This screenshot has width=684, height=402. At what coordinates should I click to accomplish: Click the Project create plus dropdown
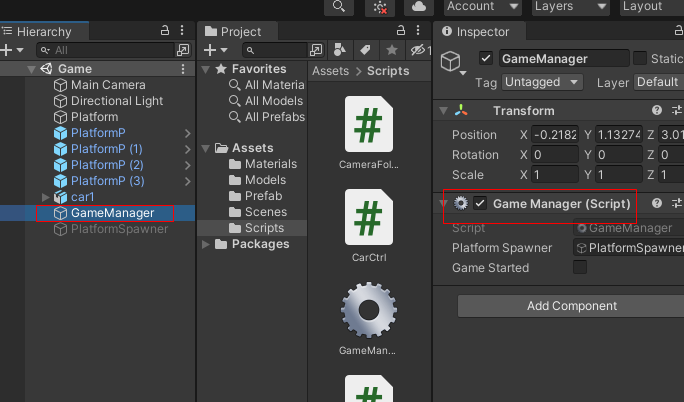coord(216,50)
